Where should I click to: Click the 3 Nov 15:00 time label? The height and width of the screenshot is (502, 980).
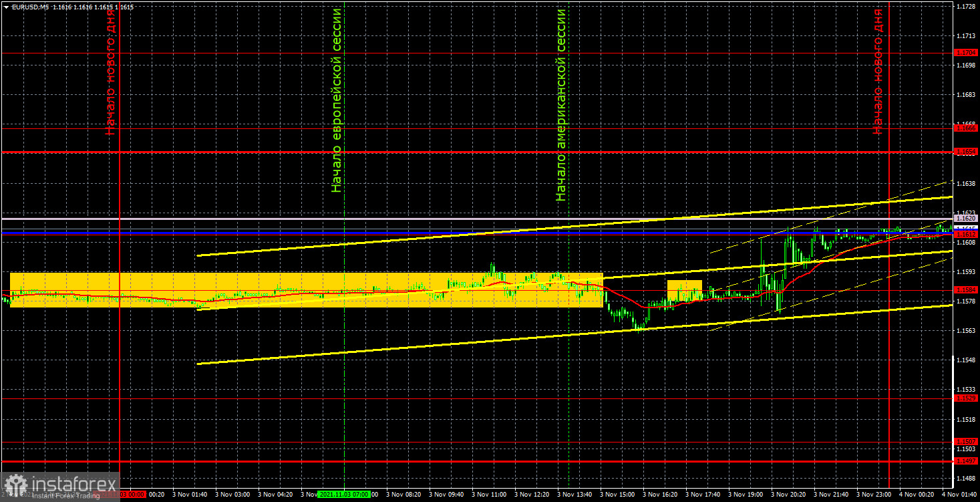click(x=618, y=495)
